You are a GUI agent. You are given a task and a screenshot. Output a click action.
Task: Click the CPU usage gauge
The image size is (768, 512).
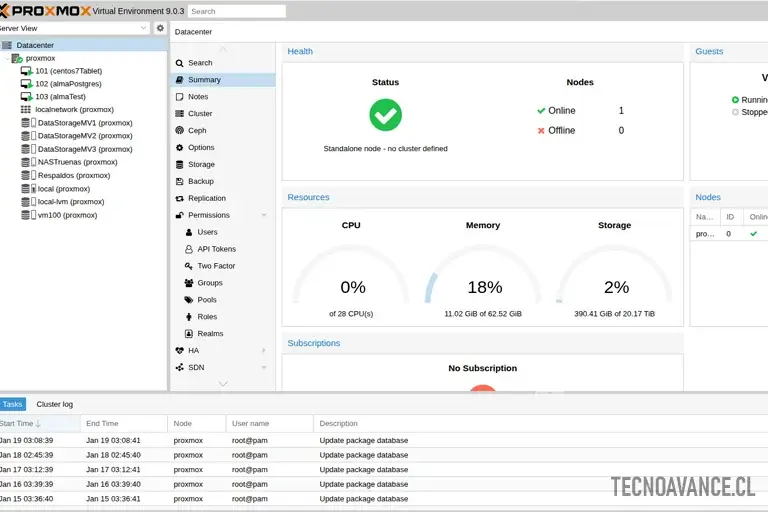coord(351,274)
